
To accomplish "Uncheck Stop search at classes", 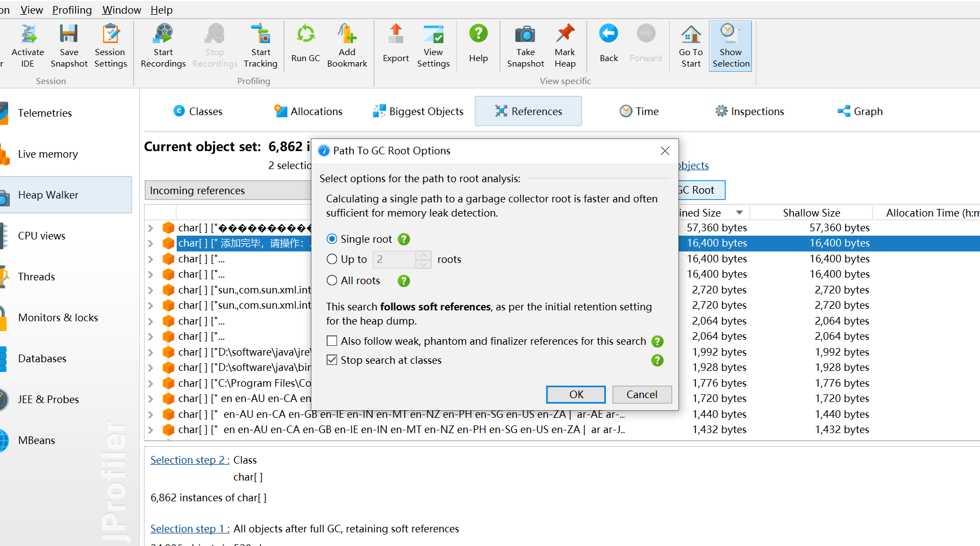I will [332, 360].
